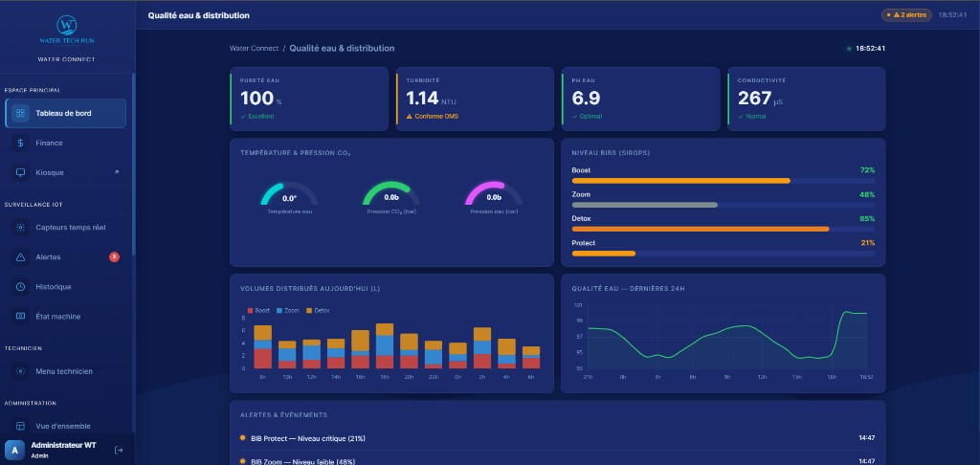This screenshot has height=465, width=980.
Task: Click the Conforme OMS warning icon
Action: [410, 117]
